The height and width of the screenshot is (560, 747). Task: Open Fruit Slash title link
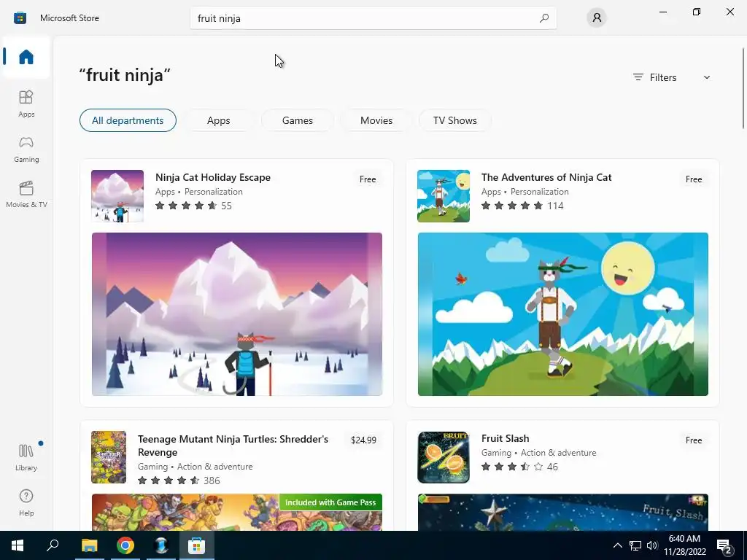(x=505, y=438)
